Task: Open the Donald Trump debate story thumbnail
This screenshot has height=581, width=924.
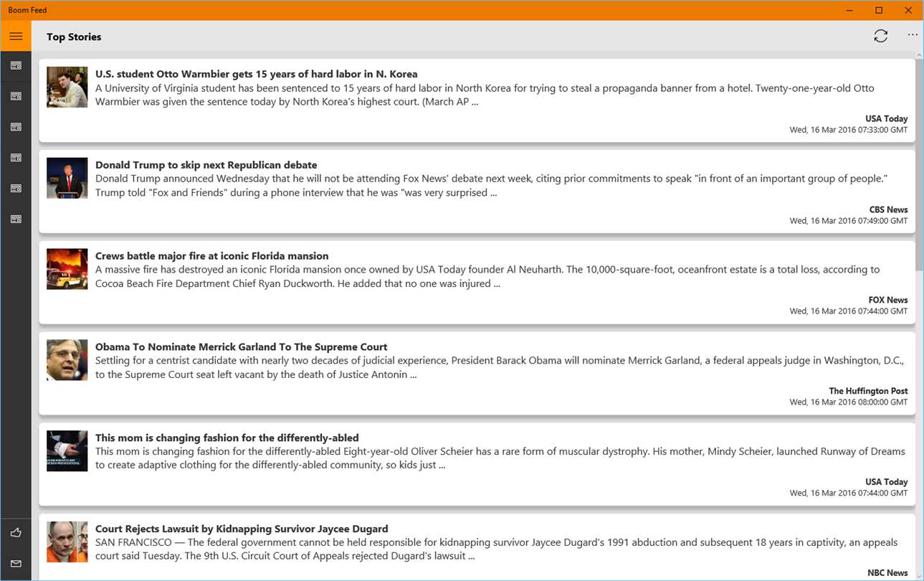Action: coord(67,178)
